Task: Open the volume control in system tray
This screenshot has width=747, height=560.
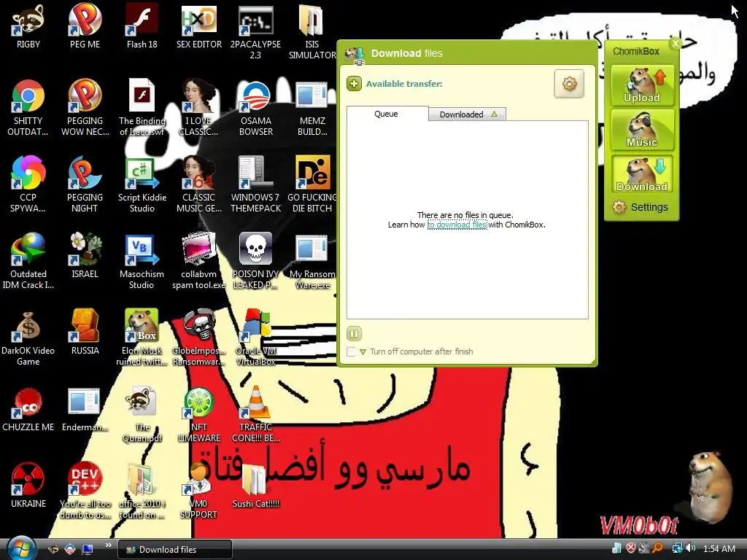Action: pyautogui.click(x=691, y=548)
